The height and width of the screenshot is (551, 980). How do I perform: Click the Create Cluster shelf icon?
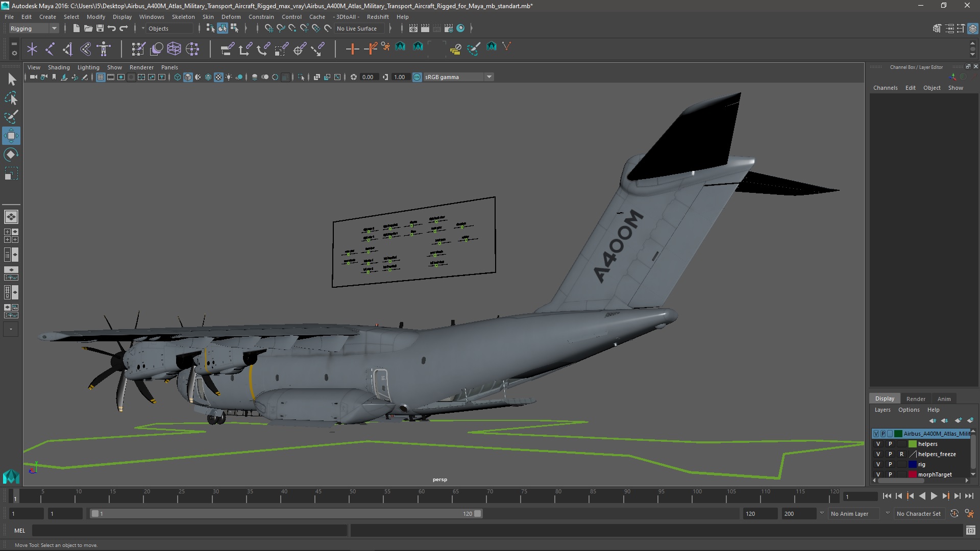tap(192, 49)
